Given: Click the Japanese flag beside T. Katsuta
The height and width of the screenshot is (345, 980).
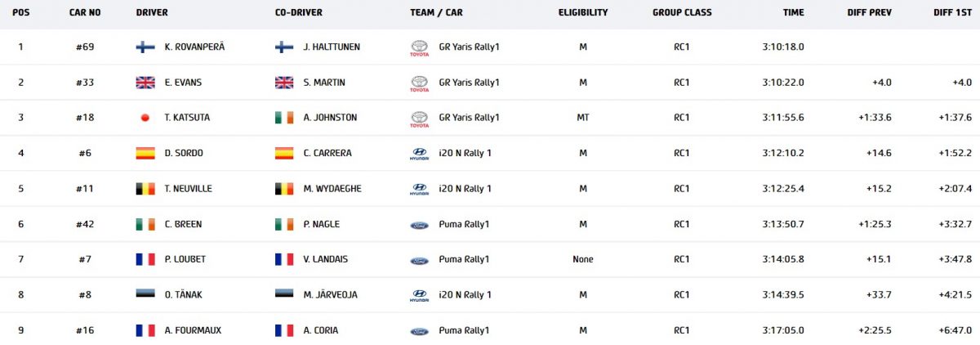Looking at the screenshot, I should tap(145, 118).
